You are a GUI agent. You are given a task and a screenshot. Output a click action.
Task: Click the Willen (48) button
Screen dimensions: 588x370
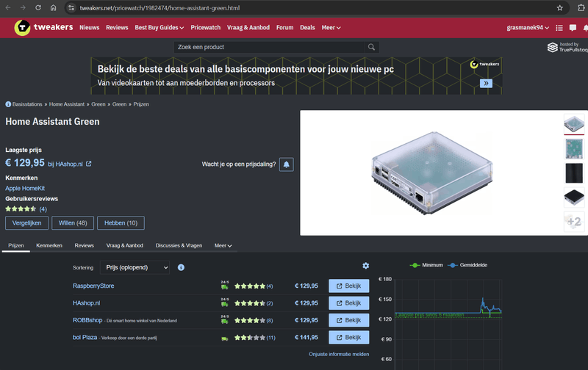73,223
